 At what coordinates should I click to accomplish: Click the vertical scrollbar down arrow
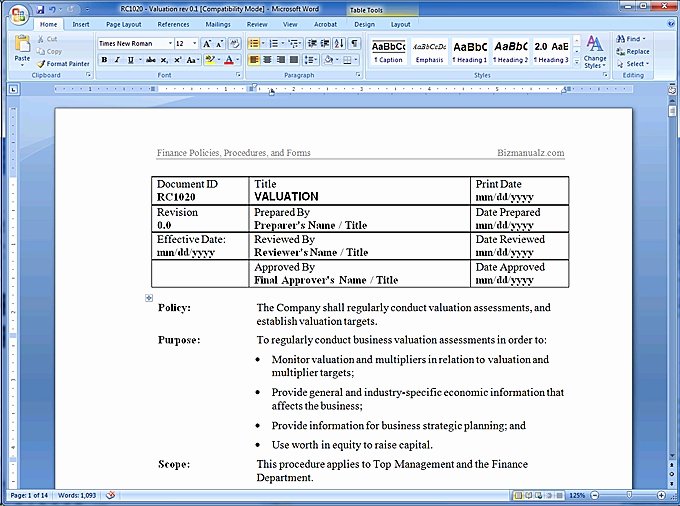[x=672, y=456]
